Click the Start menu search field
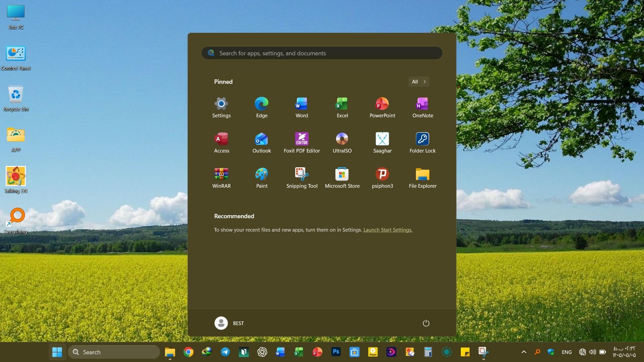The width and height of the screenshot is (644, 362). point(322,53)
